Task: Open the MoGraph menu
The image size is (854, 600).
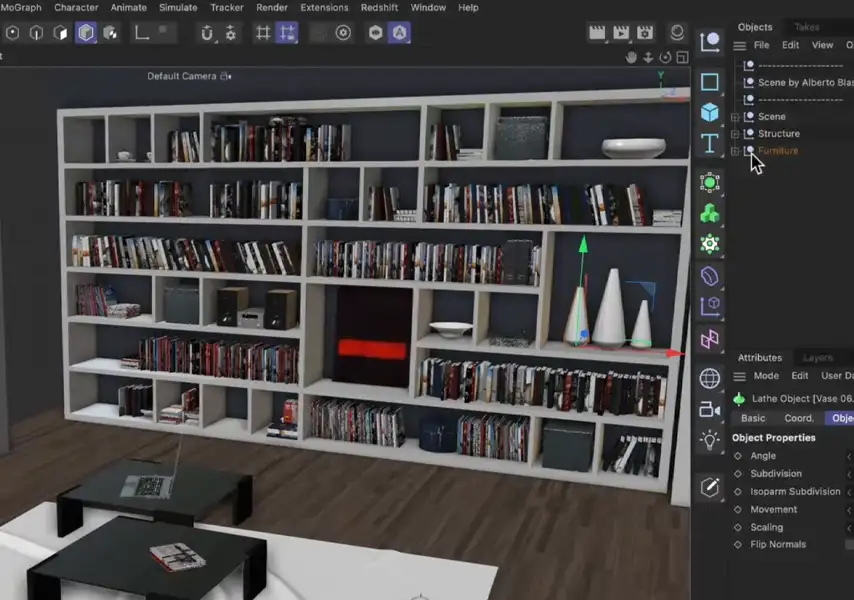Action: [23, 7]
